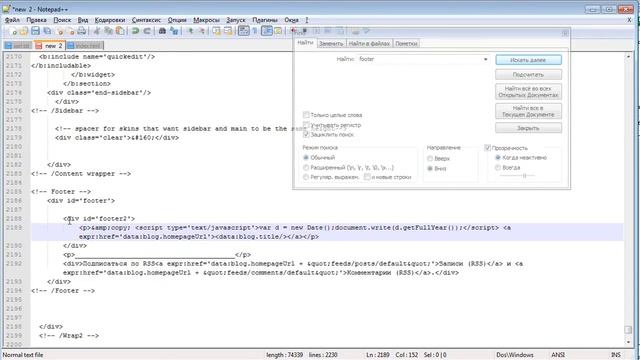Open the 'Поиск' menu

62,20
